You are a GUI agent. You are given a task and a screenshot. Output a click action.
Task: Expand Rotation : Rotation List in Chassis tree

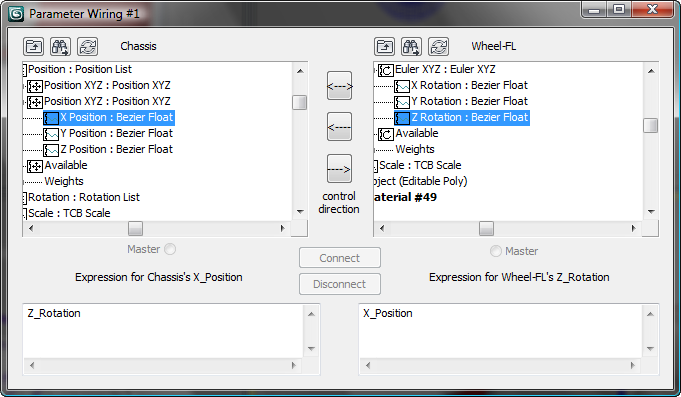tap(25, 198)
